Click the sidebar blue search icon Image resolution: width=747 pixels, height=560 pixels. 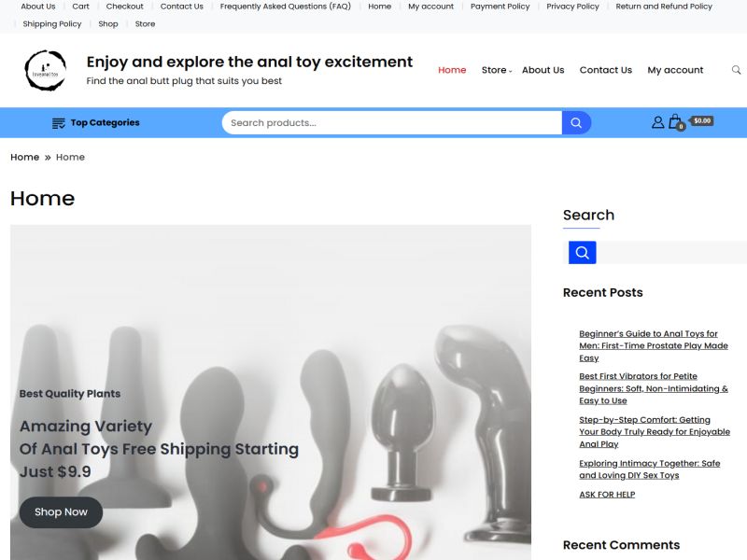point(582,252)
